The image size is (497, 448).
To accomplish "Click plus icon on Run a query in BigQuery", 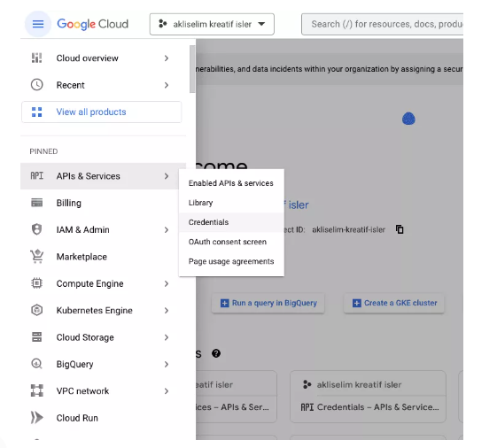I will (224, 303).
